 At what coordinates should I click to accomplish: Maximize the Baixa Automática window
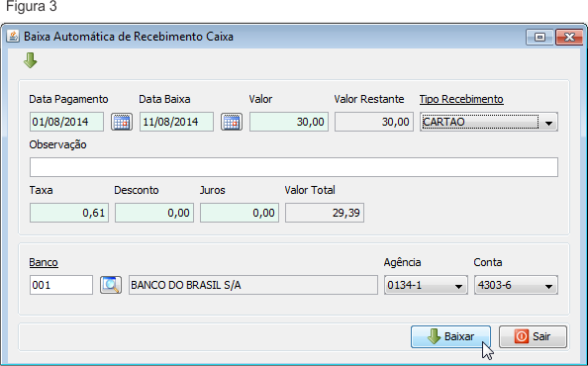539,37
